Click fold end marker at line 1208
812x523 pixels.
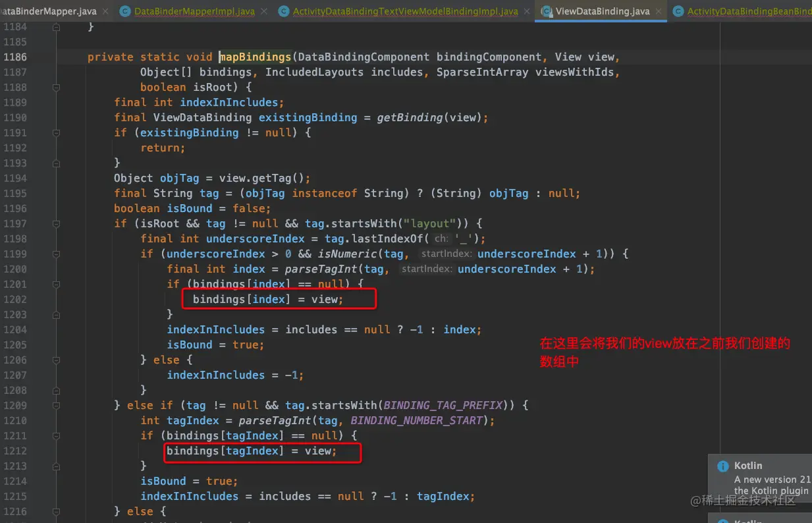56,390
